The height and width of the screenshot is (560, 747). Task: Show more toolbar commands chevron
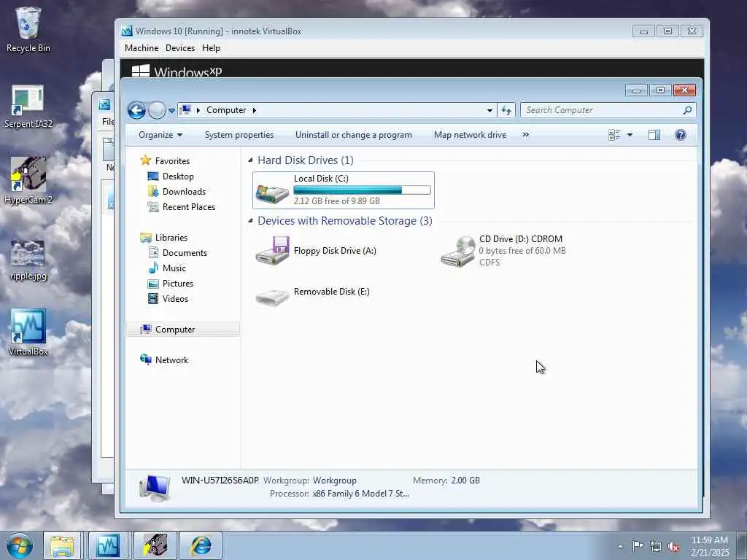pyautogui.click(x=525, y=135)
